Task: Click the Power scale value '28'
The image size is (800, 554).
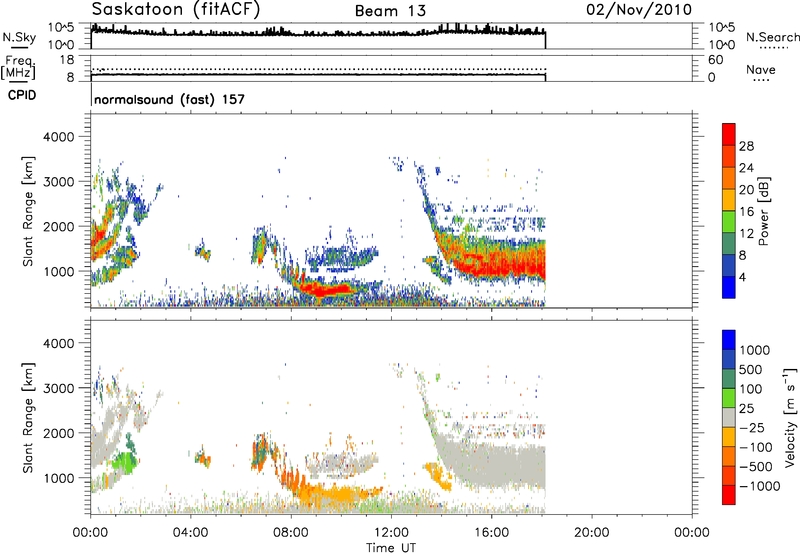Action: tap(746, 146)
